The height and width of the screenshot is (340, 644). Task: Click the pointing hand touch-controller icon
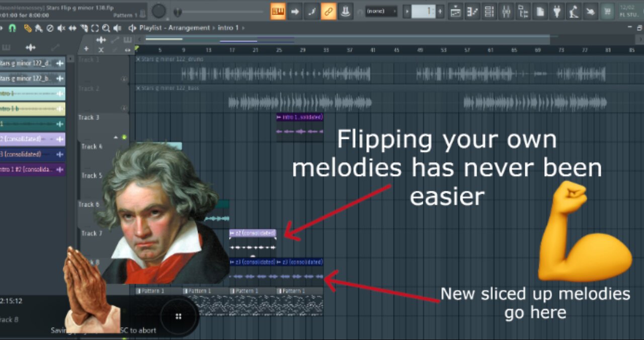pyautogui.click(x=590, y=11)
